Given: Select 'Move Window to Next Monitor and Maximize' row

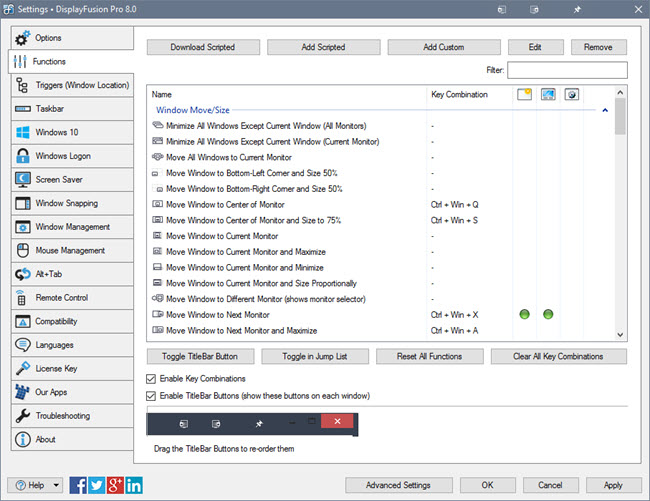Looking at the screenshot, I should 380,331.
